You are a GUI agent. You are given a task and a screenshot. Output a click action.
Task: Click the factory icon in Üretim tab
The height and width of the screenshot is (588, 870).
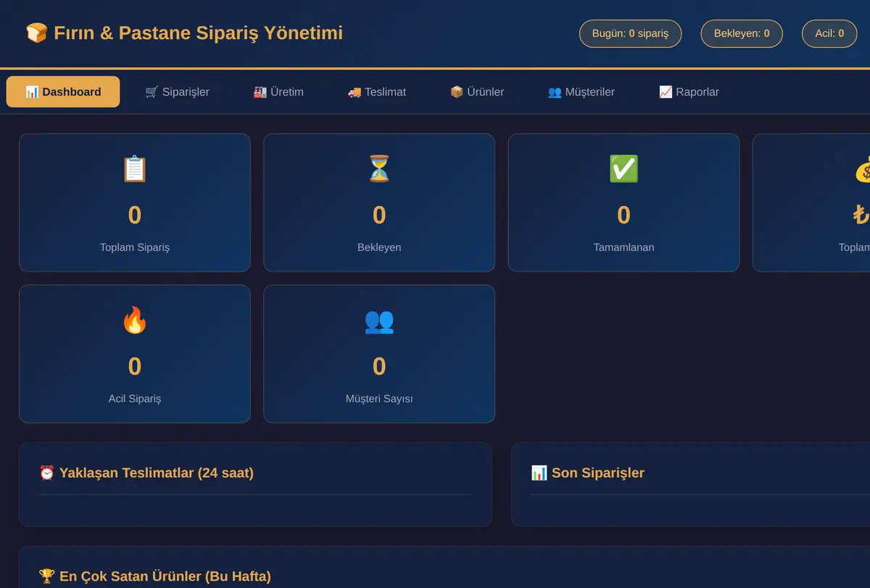260,92
